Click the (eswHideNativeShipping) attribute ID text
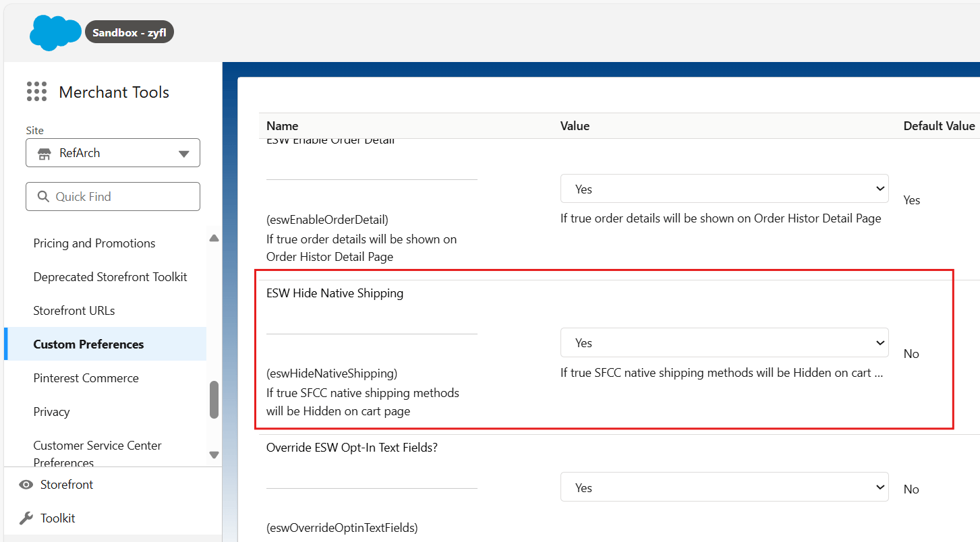Viewport: 980px width, 542px height. coord(332,373)
